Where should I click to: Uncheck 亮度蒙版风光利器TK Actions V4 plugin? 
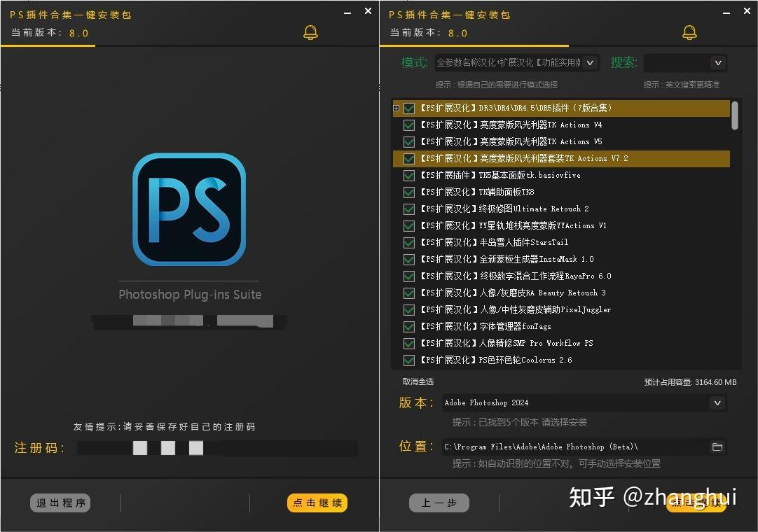pos(408,125)
